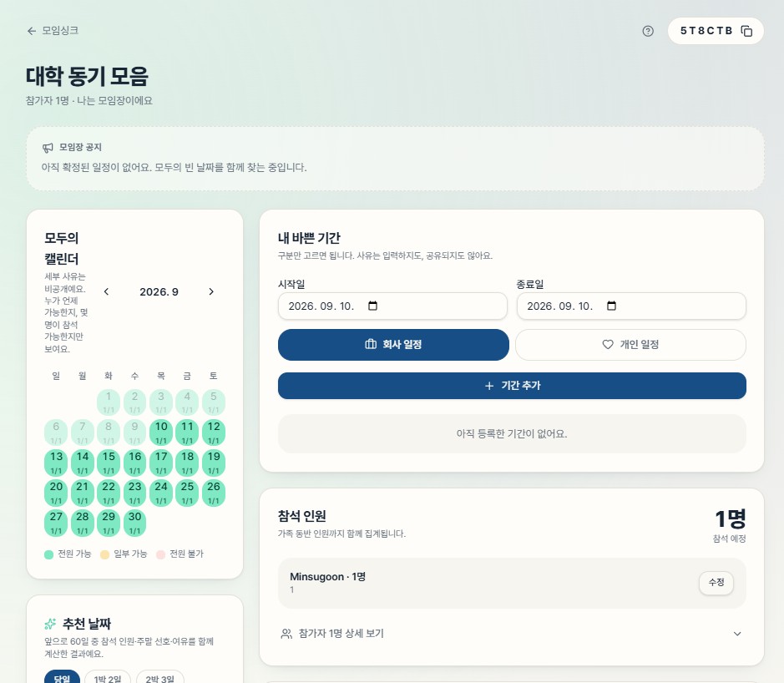Select September 15 in the calendar

pos(109,463)
